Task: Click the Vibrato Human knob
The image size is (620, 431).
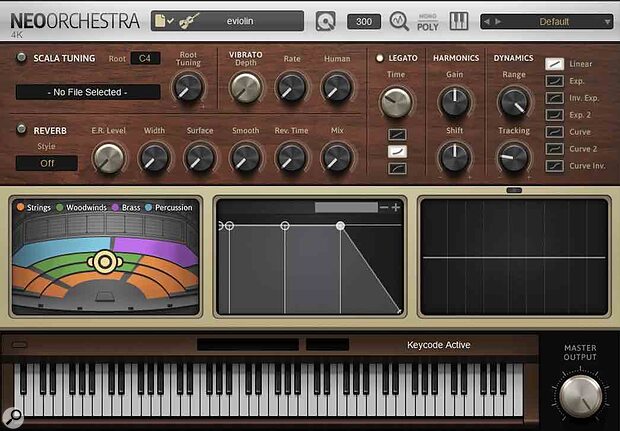Action: pyautogui.click(x=337, y=87)
